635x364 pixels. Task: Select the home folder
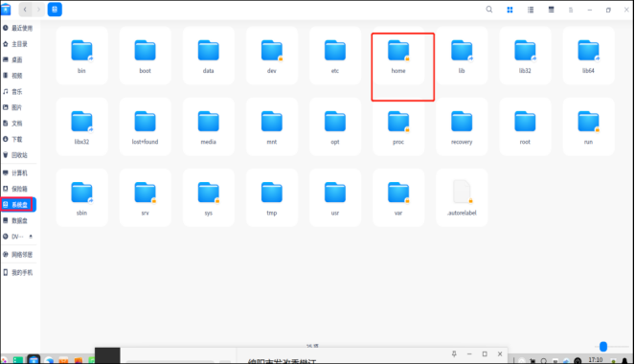coord(398,57)
